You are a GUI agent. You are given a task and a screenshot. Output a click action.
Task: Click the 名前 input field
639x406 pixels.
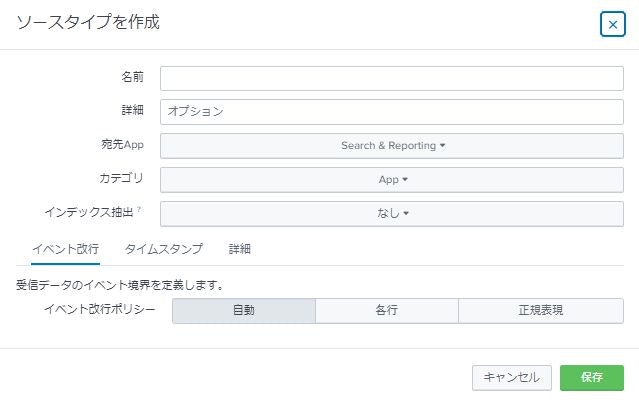tap(392, 78)
